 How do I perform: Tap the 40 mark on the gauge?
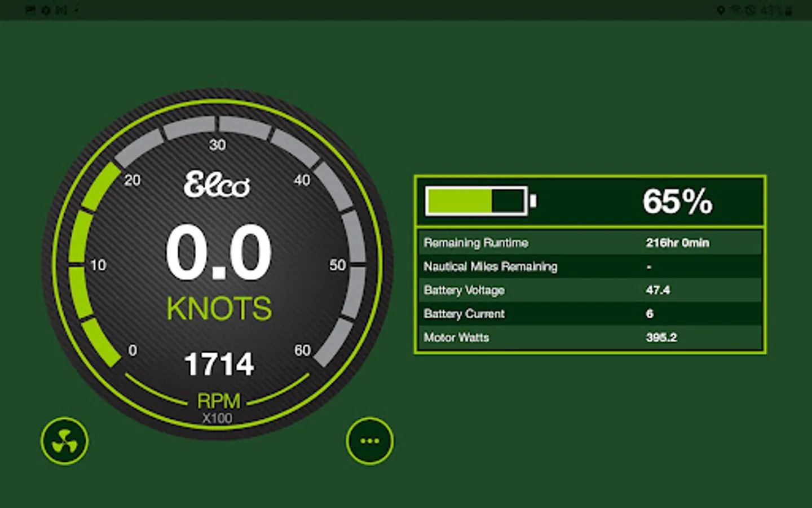tap(302, 181)
